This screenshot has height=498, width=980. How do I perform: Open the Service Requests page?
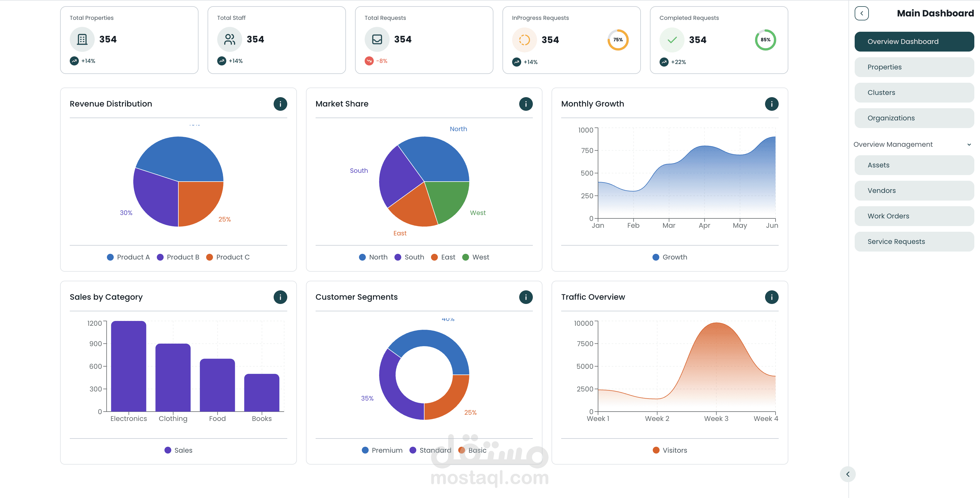(x=914, y=241)
